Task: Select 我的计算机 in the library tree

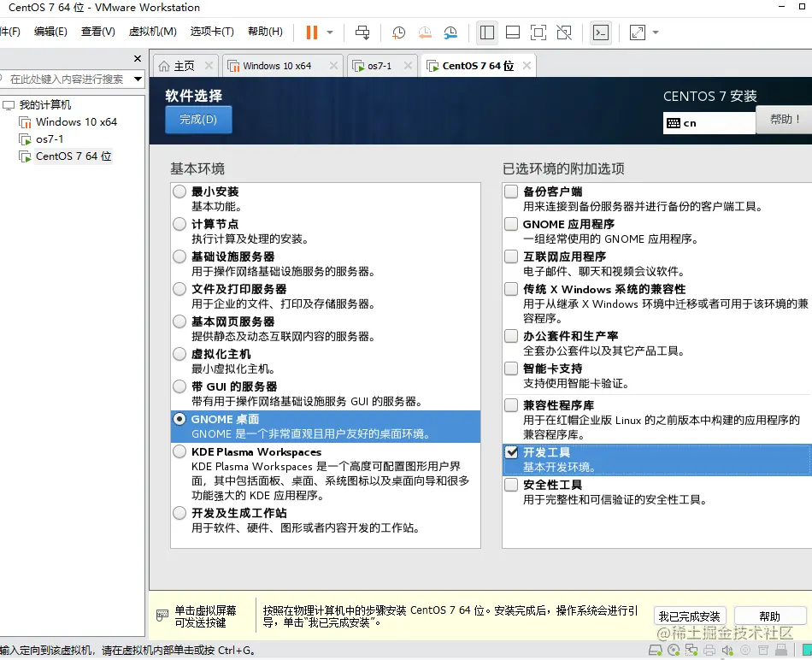Action: pyautogui.click(x=45, y=105)
